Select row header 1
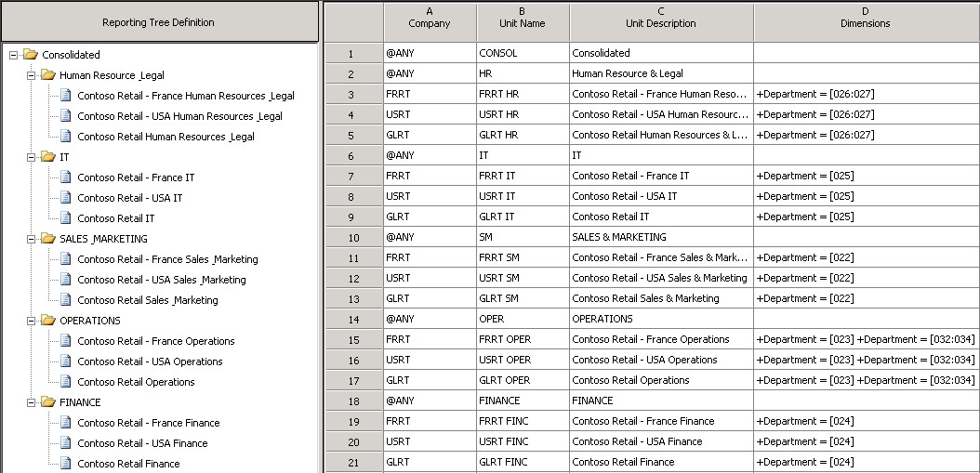 click(353, 53)
